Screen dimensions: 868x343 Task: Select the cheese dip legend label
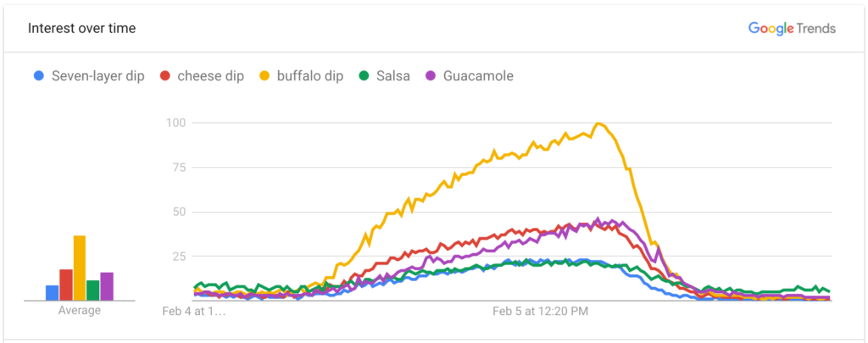210,76
